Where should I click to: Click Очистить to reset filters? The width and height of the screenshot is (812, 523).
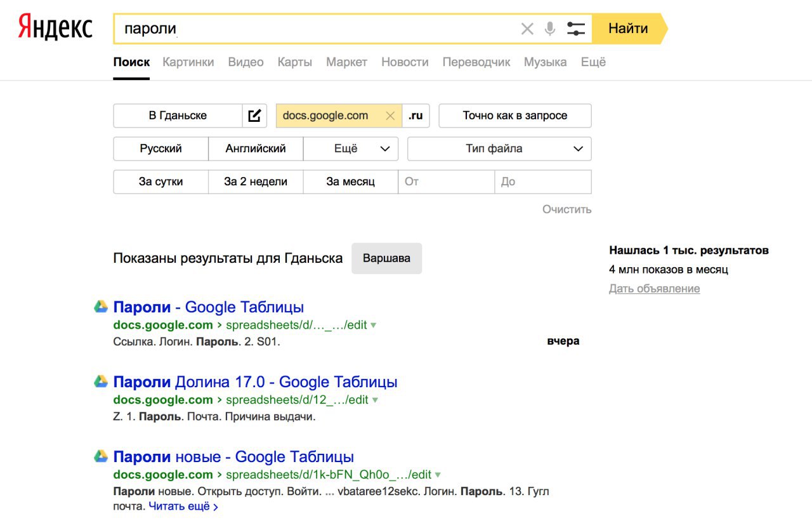(x=567, y=209)
